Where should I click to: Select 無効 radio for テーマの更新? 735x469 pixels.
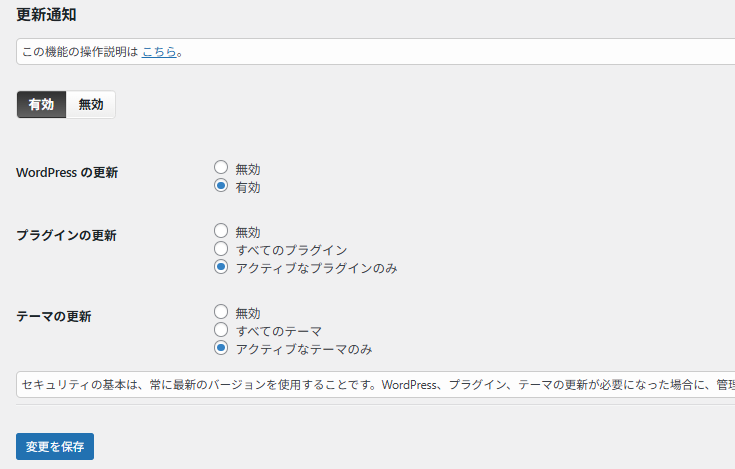pos(222,312)
